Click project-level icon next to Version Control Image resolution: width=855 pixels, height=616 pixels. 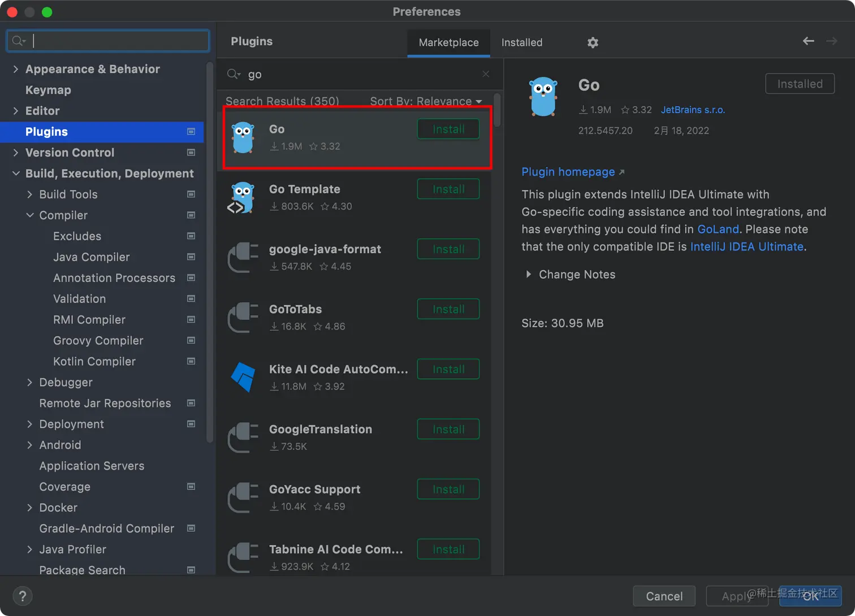[x=191, y=153]
